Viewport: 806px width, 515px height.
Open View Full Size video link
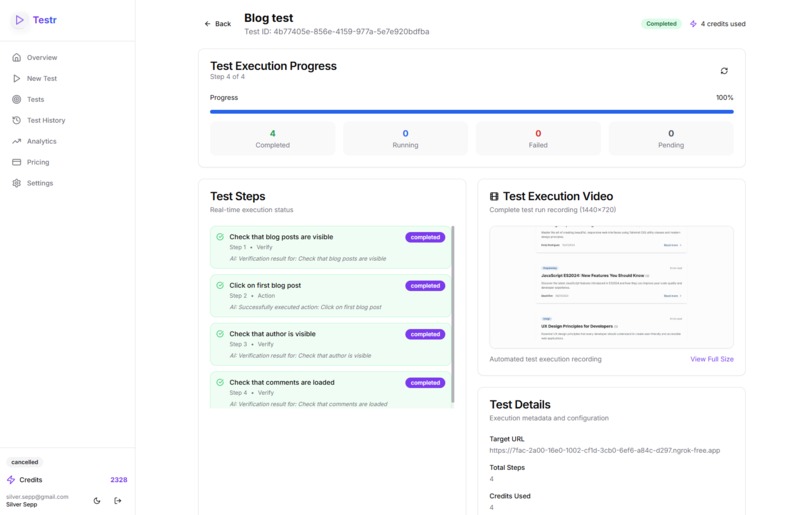coord(711,359)
